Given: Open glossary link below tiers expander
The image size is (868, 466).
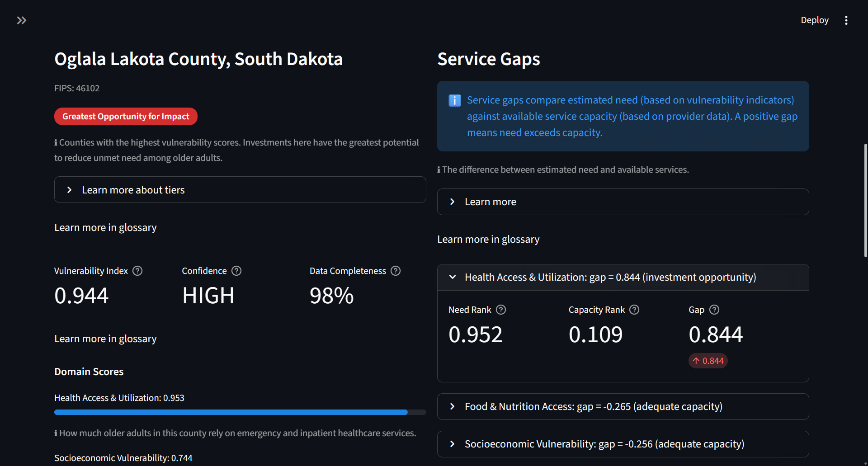Looking at the screenshot, I should 105,228.
